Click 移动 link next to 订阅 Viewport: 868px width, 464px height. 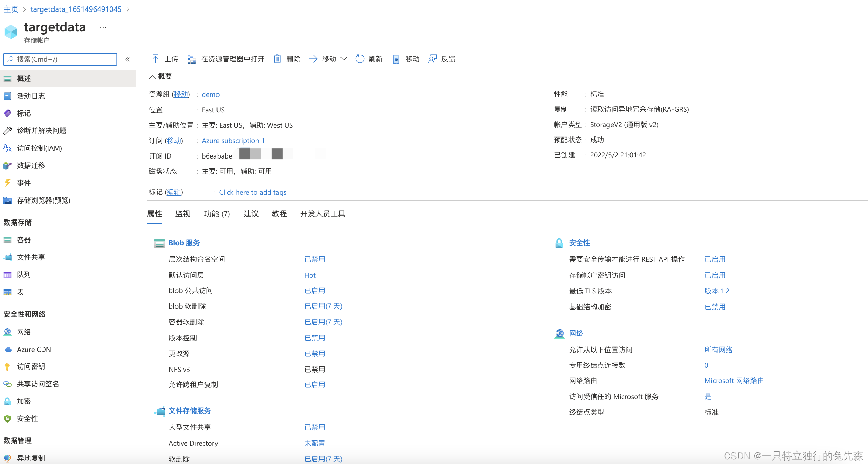point(174,141)
